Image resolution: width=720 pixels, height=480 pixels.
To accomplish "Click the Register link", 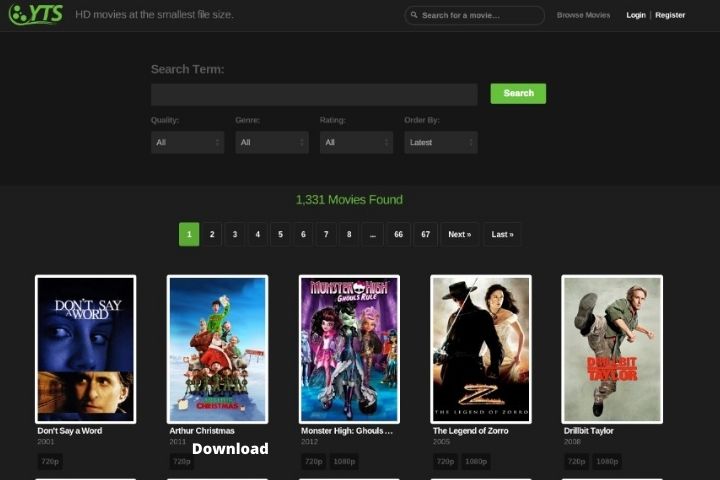I will click(670, 15).
